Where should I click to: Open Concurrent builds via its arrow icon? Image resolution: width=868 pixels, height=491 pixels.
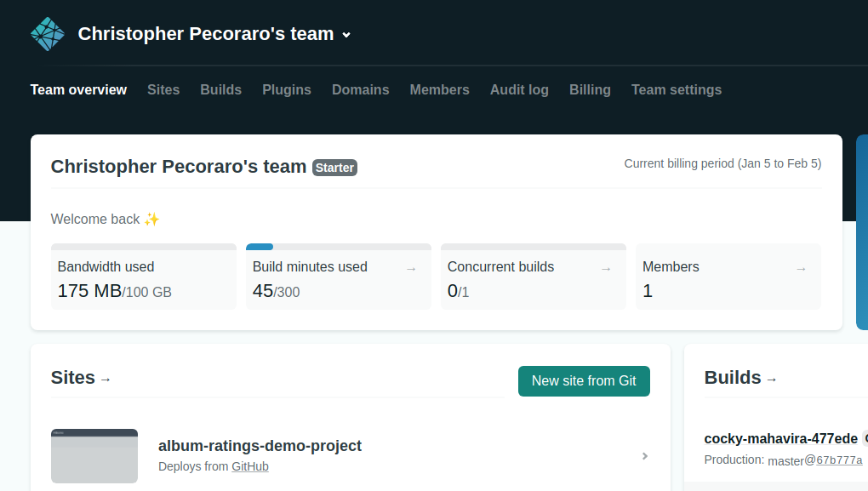pyautogui.click(x=606, y=266)
